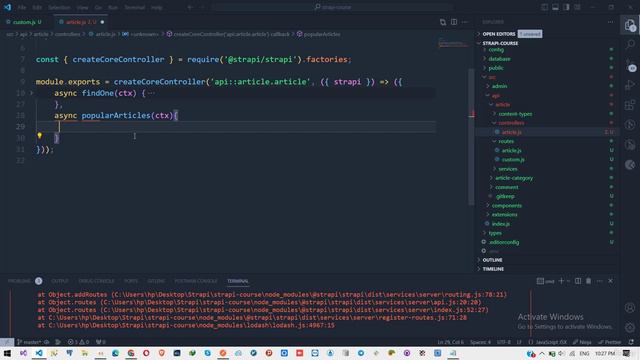Click the editor minimap
The image size is (640, 360).
coord(452,43)
